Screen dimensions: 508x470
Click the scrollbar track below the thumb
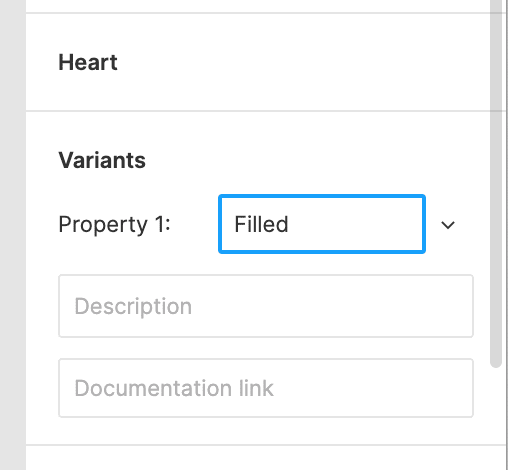coord(496,417)
